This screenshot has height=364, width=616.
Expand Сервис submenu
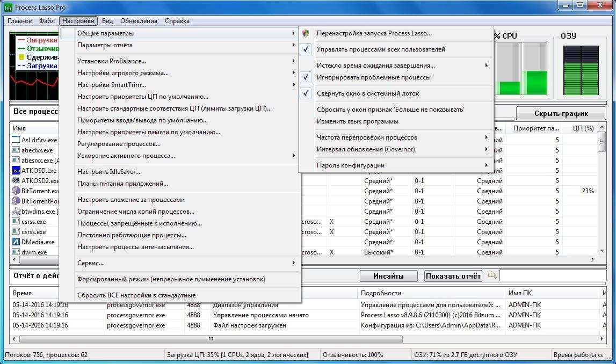pos(180,263)
